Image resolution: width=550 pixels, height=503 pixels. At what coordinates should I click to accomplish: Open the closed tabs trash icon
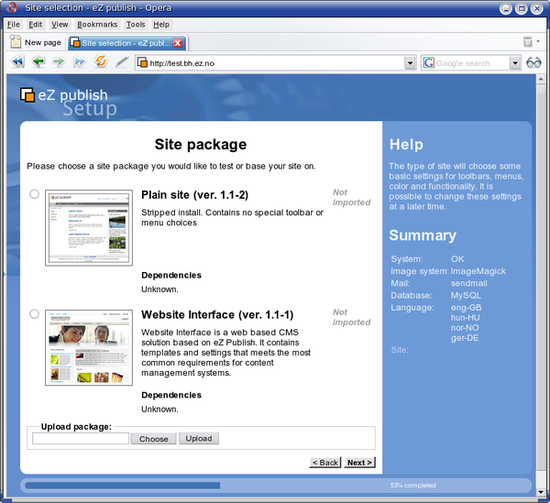tap(527, 42)
